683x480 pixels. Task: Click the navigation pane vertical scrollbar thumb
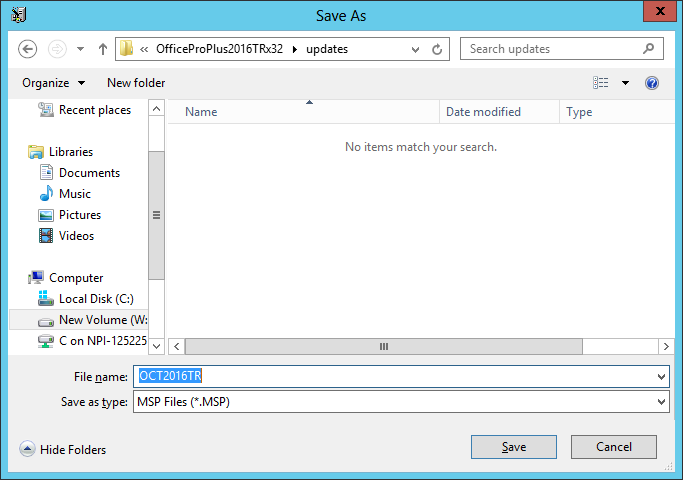[x=156, y=215]
